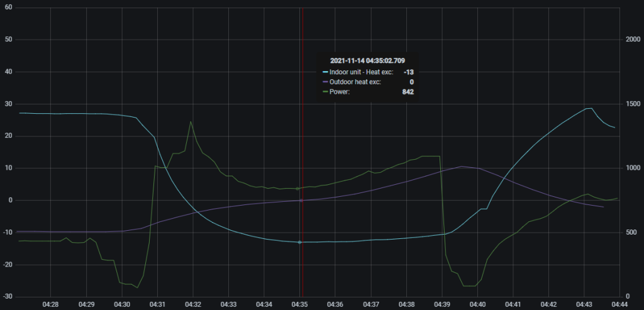
Task: Click the 04:28 time axis label
Action: [50, 304]
